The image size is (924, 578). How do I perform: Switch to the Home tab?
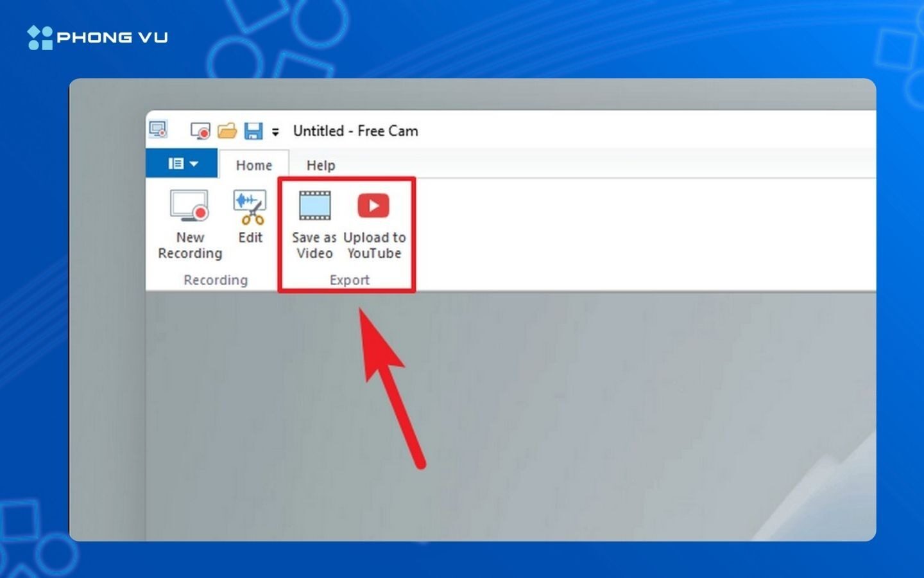click(253, 165)
